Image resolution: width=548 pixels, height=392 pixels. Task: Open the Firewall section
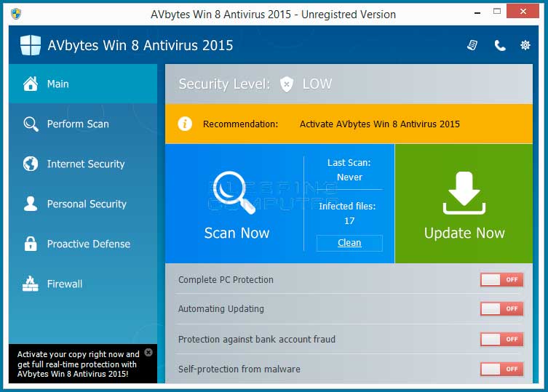coord(65,284)
